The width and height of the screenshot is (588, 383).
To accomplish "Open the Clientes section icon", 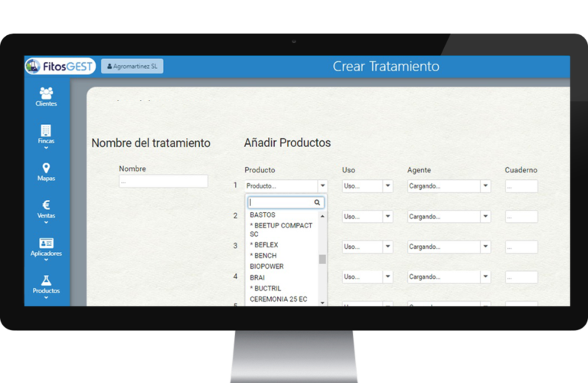I will [x=46, y=93].
